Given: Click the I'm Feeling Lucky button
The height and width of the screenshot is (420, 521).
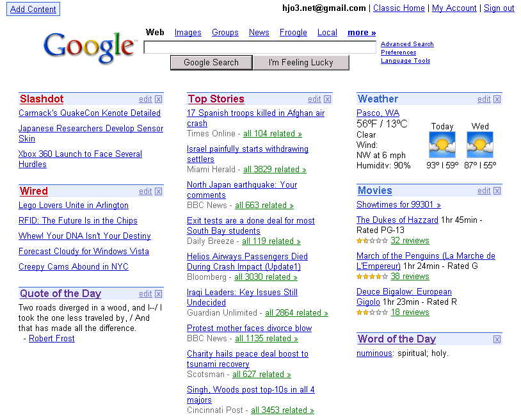Looking at the screenshot, I should tap(301, 63).
